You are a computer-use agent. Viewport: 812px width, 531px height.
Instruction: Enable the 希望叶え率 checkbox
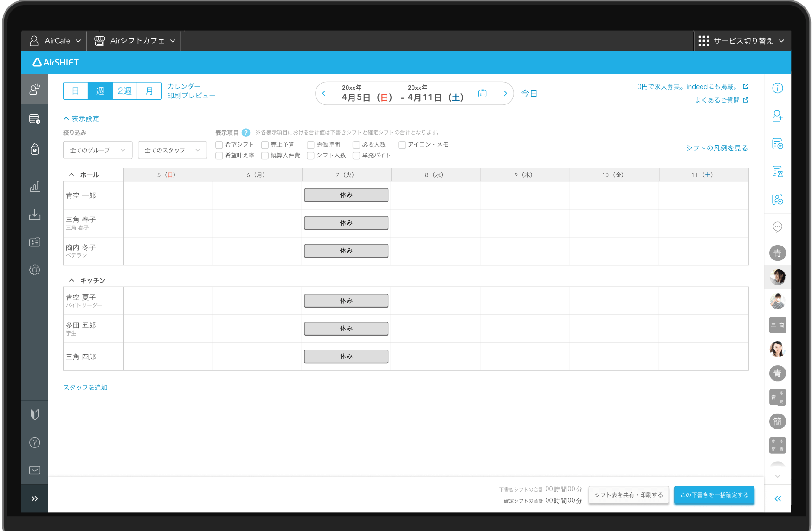click(219, 155)
